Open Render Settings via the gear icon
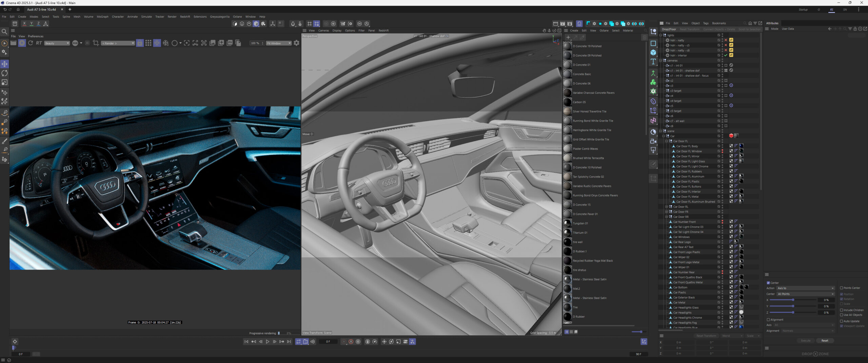This screenshot has height=363, width=868. tap(570, 24)
